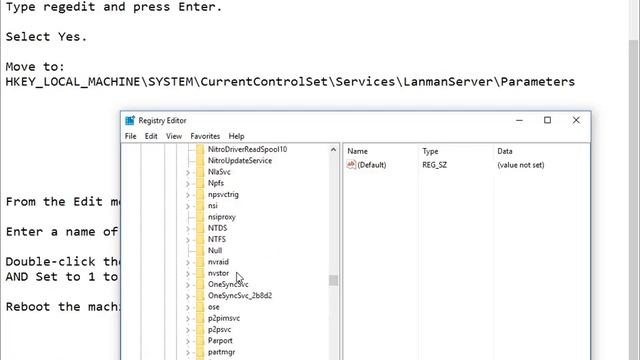This screenshot has width=640, height=360.
Task: Click the OneSyncSvc_2b8d2 folder icon
Action: [x=200, y=296]
